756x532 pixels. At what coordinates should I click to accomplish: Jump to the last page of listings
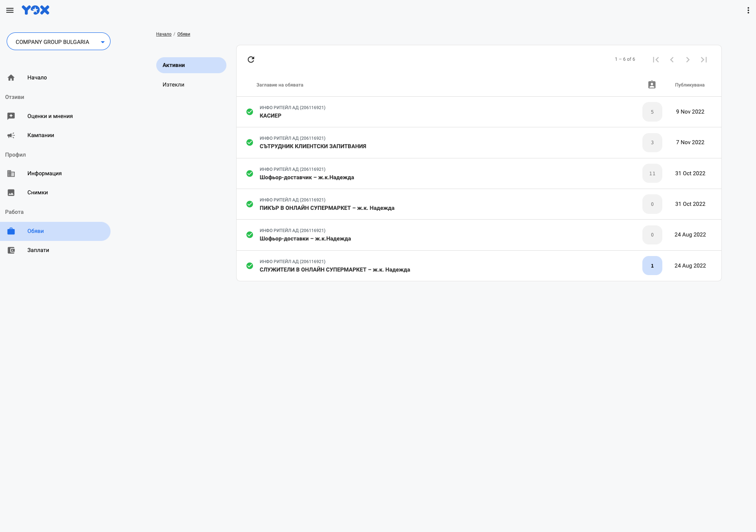click(704, 59)
